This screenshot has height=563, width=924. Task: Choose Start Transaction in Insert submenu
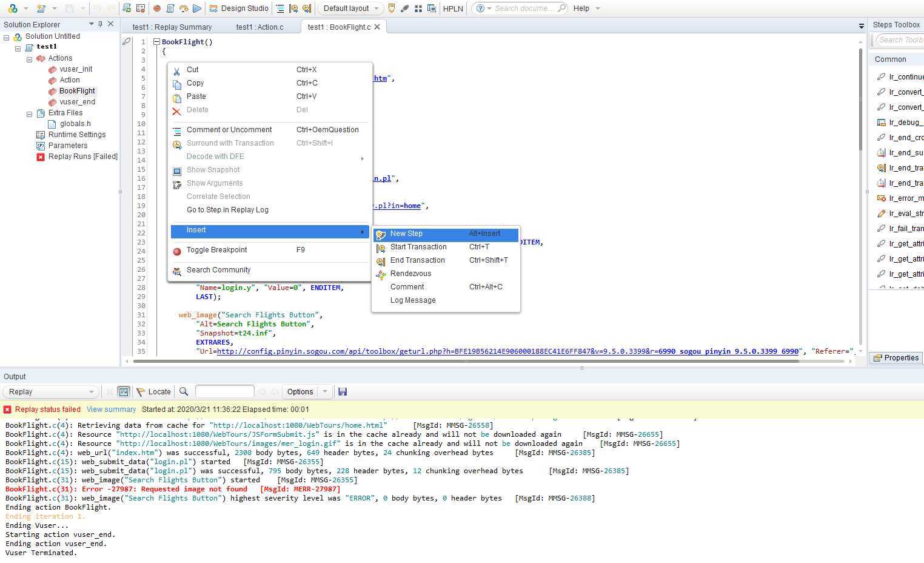coord(418,247)
